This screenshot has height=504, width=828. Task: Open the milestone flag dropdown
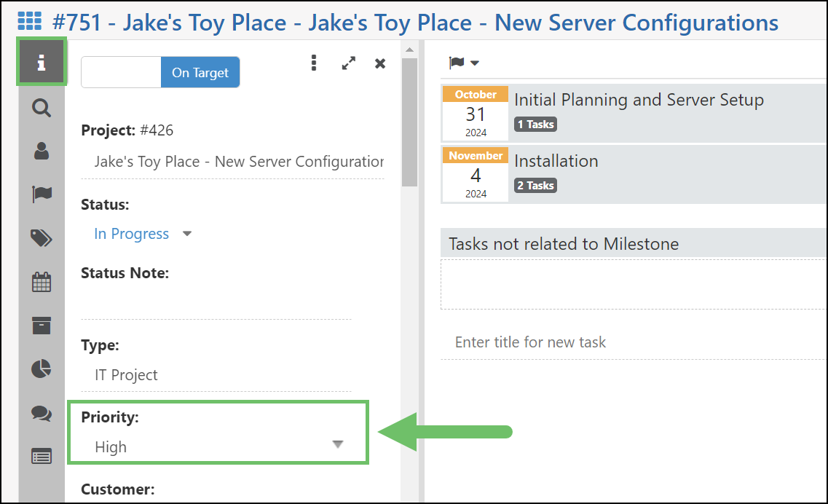[x=464, y=63]
